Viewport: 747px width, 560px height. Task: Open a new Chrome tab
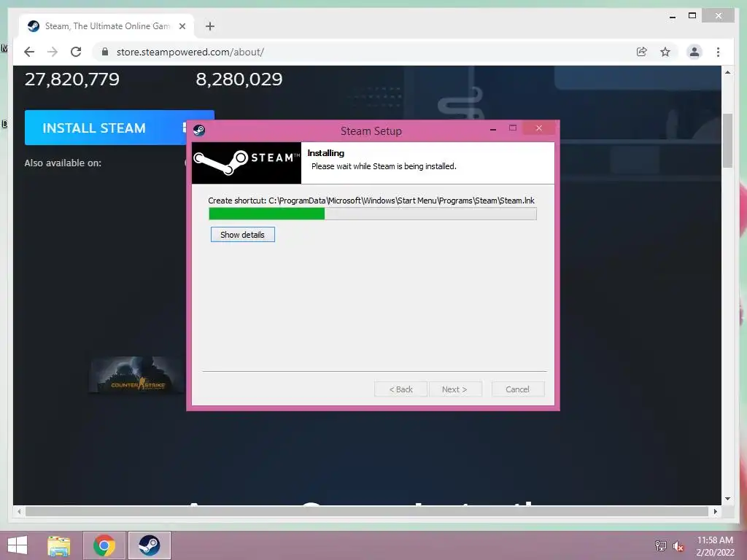click(x=209, y=26)
